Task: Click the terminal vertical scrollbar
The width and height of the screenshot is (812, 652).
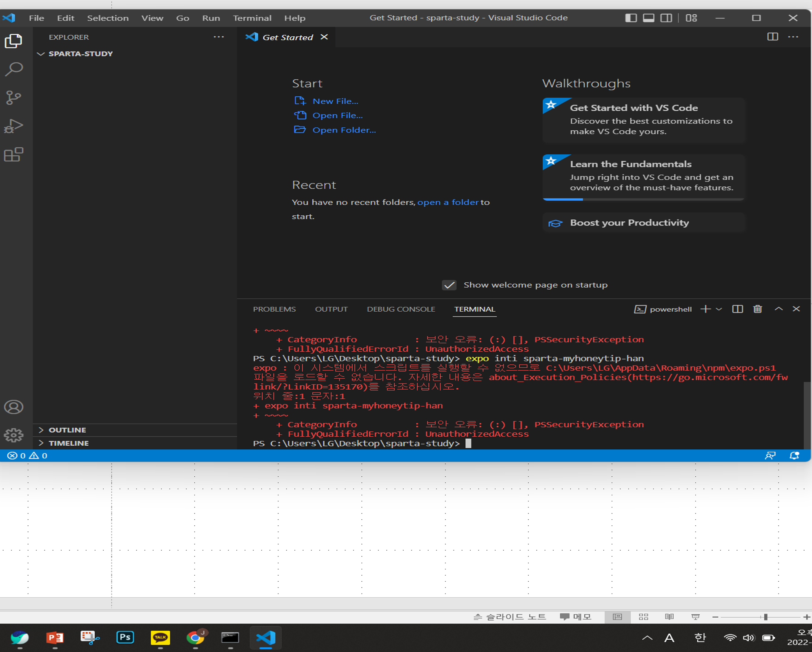Action: click(x=807, y=415)
